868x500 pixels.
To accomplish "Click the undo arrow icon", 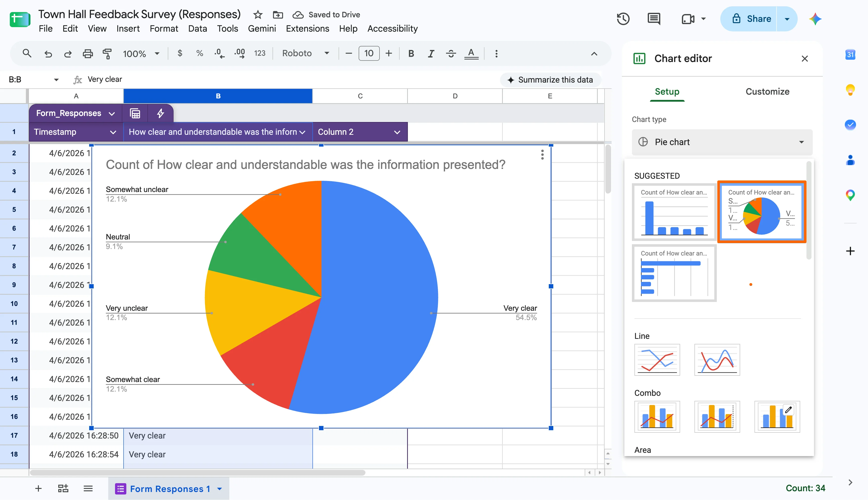I will [48, 53].
